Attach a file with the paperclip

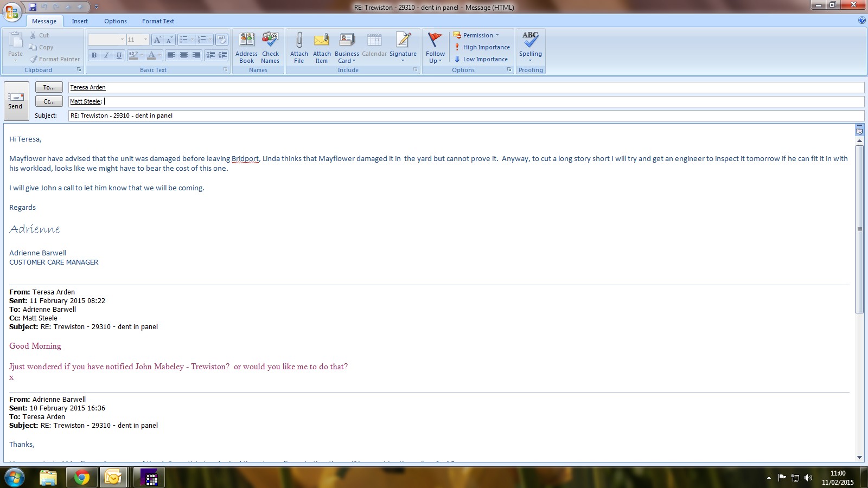(299, 48)
